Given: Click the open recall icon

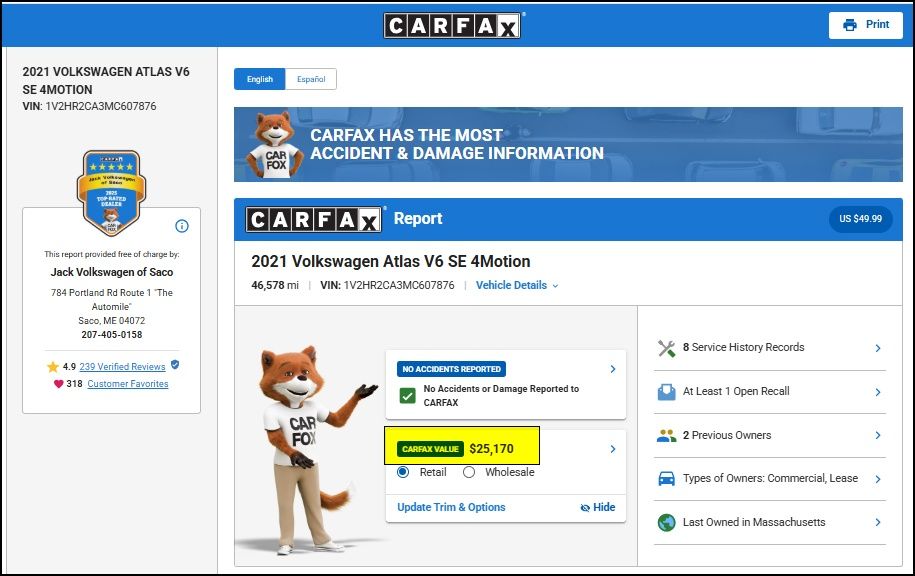Looking at the screenshot, I should 666,392.
